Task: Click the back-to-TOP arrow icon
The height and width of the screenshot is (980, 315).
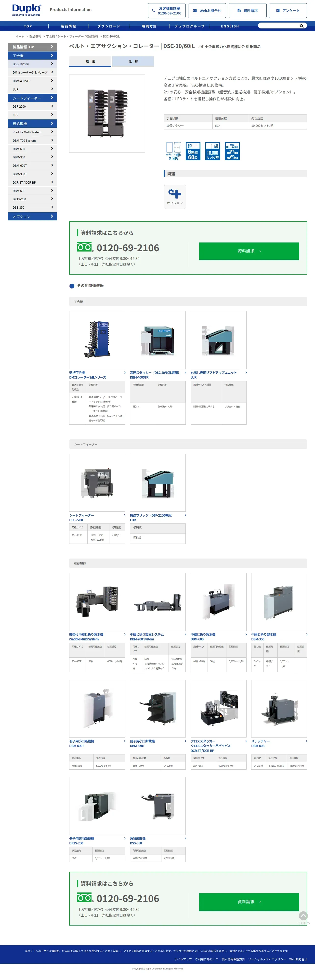Action: tap(303, 916)
